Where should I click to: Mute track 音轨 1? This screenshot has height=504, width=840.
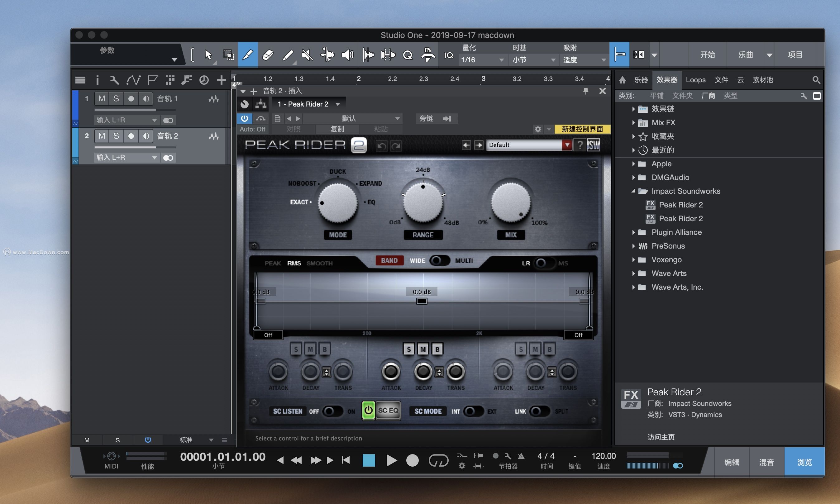click(x=102, y=98)
